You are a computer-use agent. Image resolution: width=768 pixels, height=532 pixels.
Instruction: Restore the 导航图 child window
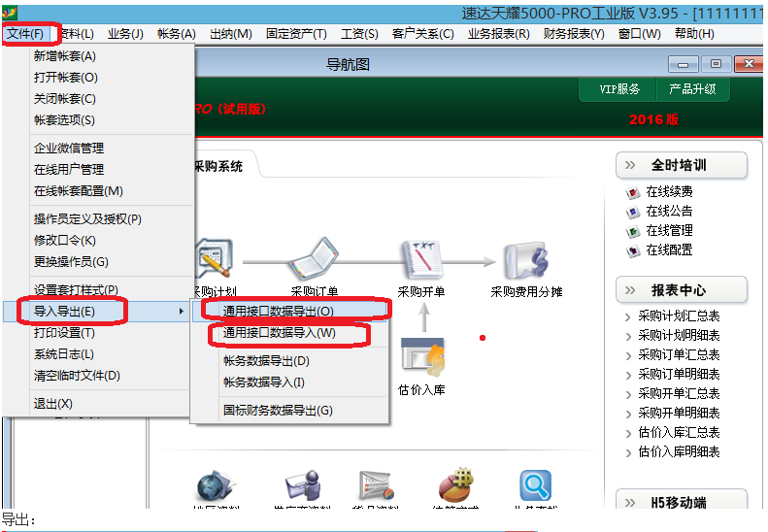(x=716, y=64)
